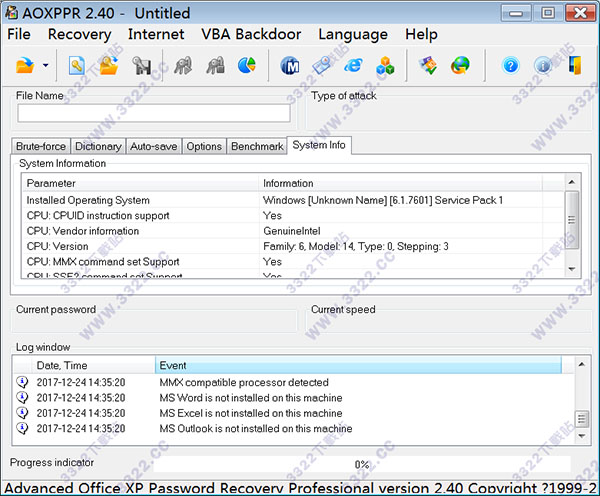Image resolution: width=600 pixels, height=496 pixels.
Task: Click the colored cubes toolbar icon
Action: (385, 66)
